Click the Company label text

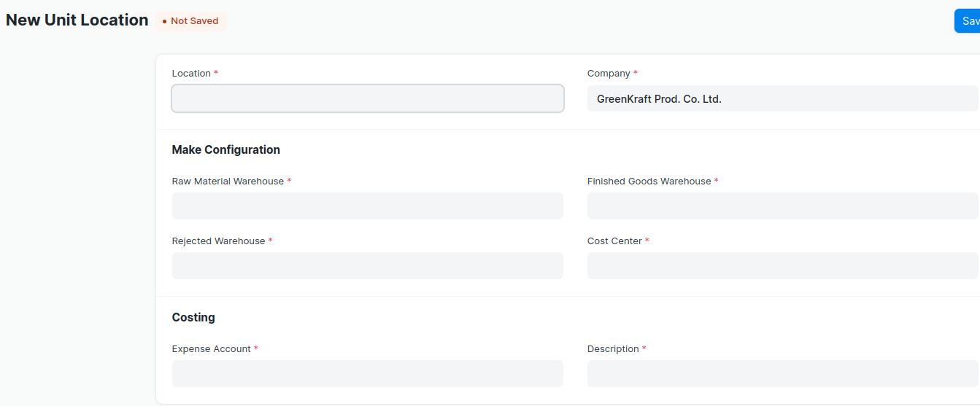(x=609, y=74)
